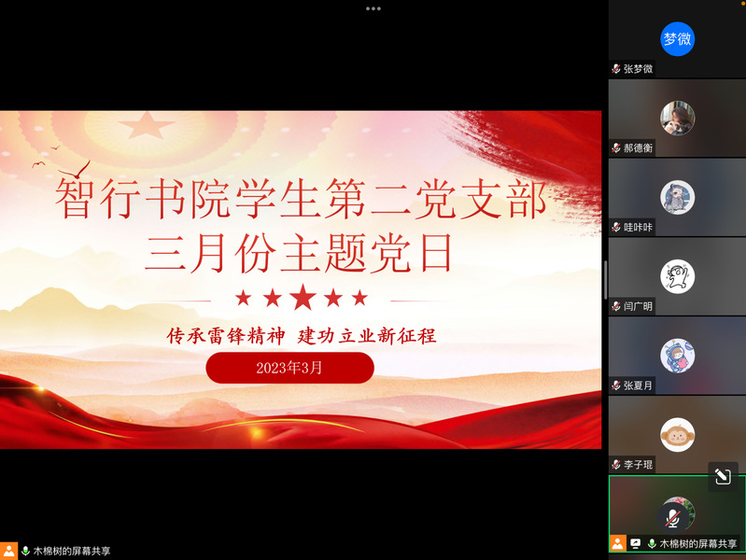Click the slide title 智行书院学生第二党支部
Viewport: 746px width, 560px height.
coord(302,199)
